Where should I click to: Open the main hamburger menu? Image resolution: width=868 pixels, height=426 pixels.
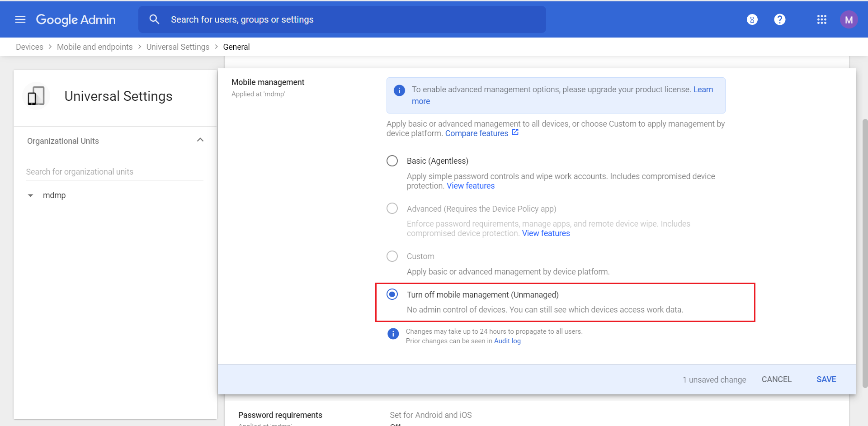[x=20, y=19]
